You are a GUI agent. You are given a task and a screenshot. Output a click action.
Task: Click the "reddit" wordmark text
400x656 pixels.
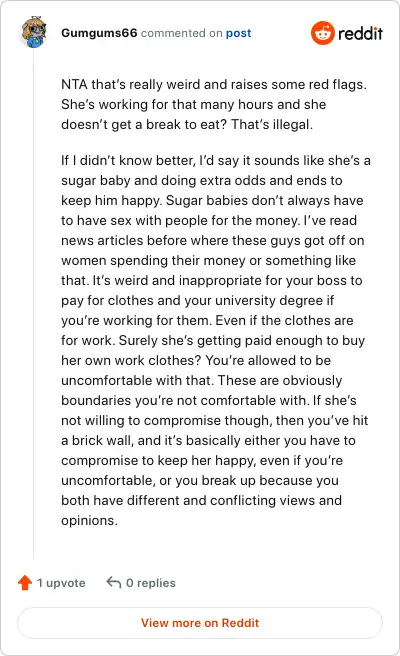pyautogui.click(x=360, y=33)
